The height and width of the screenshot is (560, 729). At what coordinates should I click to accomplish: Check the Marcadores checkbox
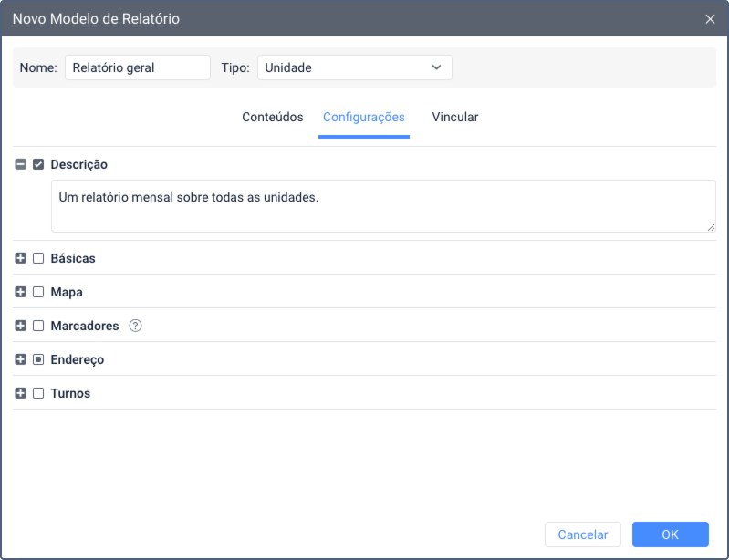pyautogui.click(x=38, y=326)
